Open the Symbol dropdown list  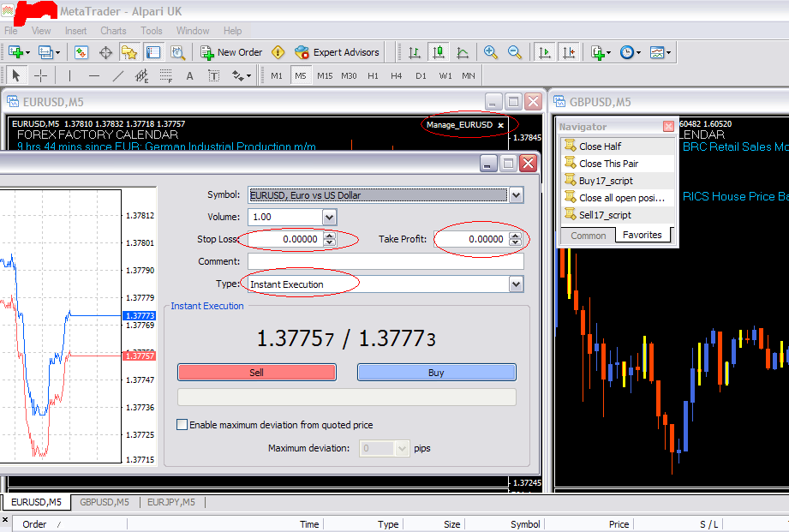pyautogui.click(x=517, y=195)
